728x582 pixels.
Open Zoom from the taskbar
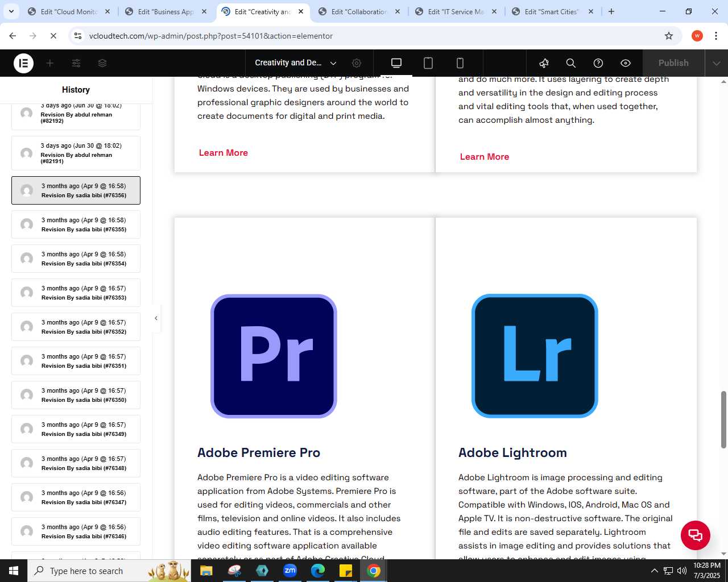point(290,571)
